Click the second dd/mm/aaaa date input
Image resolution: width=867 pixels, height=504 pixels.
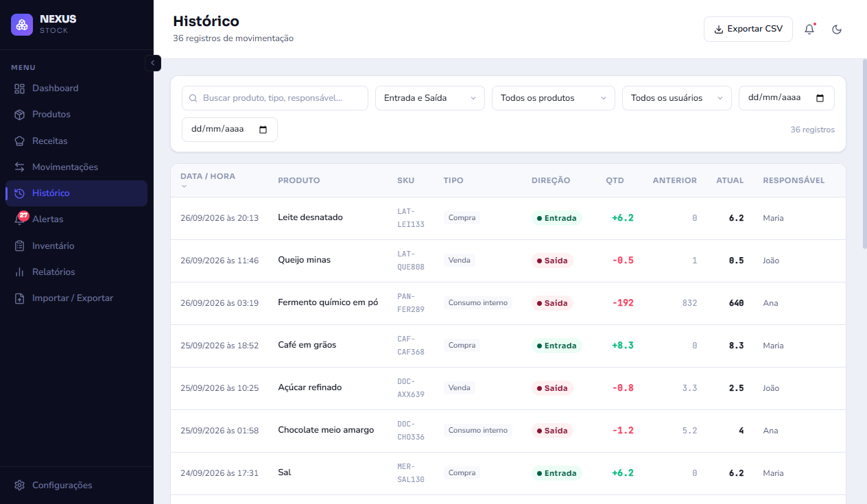[x=230, y=130]
